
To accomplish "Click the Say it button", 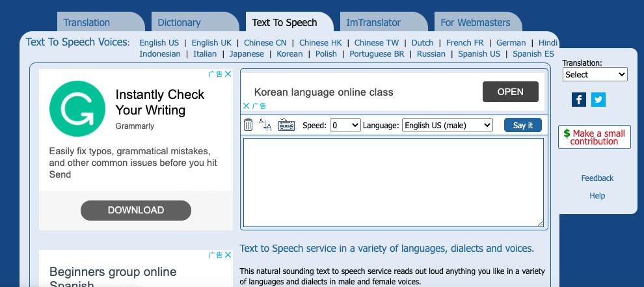I will [x=523, y=126].
